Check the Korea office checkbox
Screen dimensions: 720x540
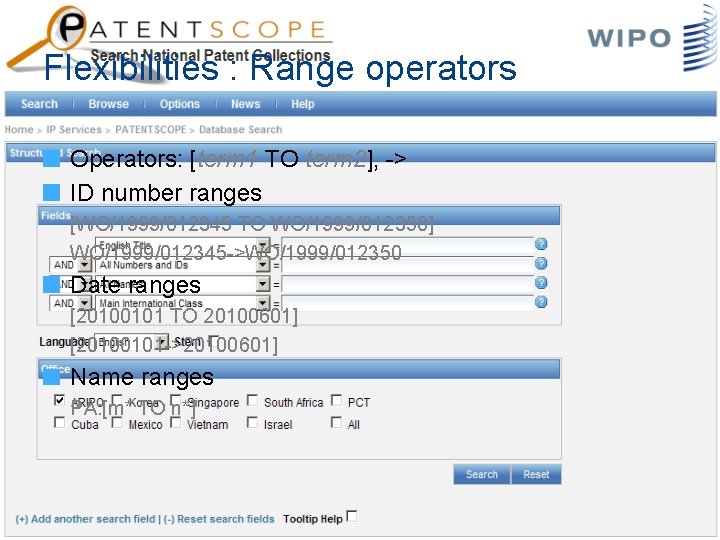coord(117,400)
